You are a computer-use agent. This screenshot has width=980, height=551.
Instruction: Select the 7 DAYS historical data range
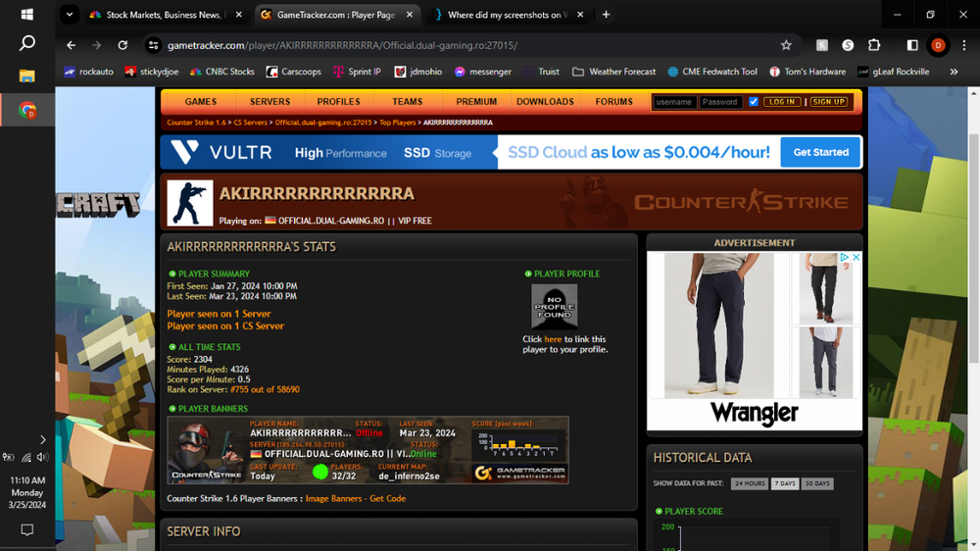pos(784,483)
